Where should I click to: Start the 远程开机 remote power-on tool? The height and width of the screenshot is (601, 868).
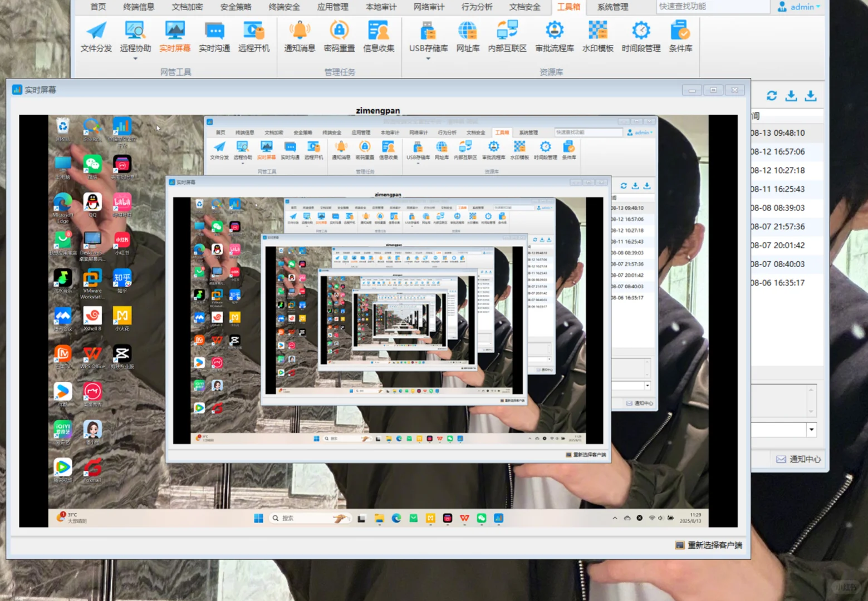pos(254,37)
